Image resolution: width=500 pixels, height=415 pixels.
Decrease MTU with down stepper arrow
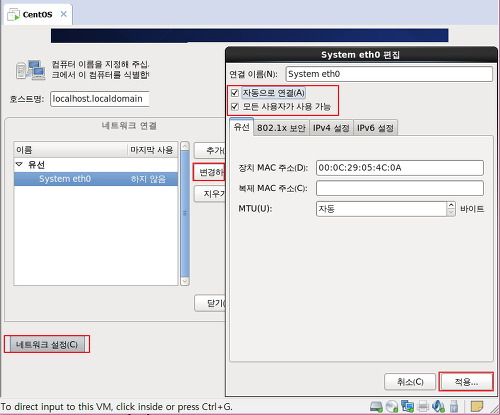[451, 213]
